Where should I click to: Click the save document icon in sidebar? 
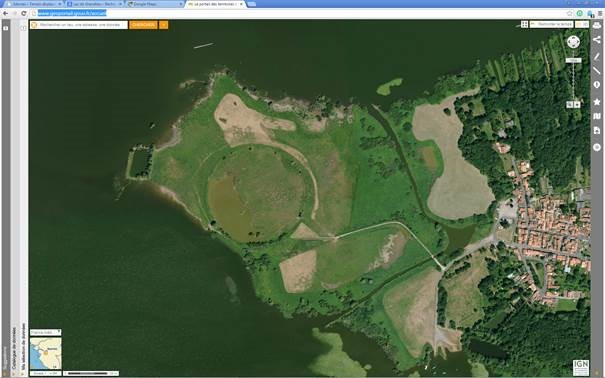pos(597,131)
